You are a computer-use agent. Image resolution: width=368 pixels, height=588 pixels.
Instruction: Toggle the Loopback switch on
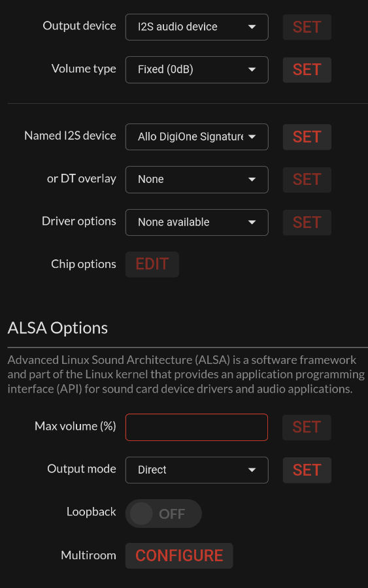point(163,514)
